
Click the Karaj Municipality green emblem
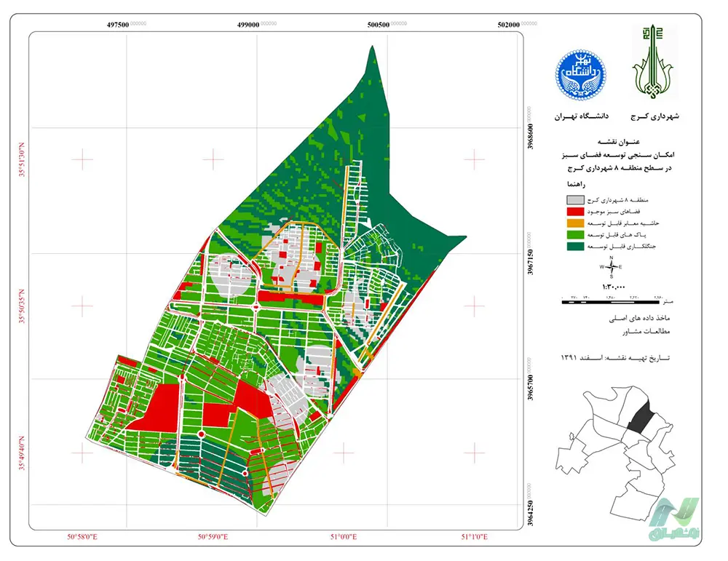[x=653, y=64]
